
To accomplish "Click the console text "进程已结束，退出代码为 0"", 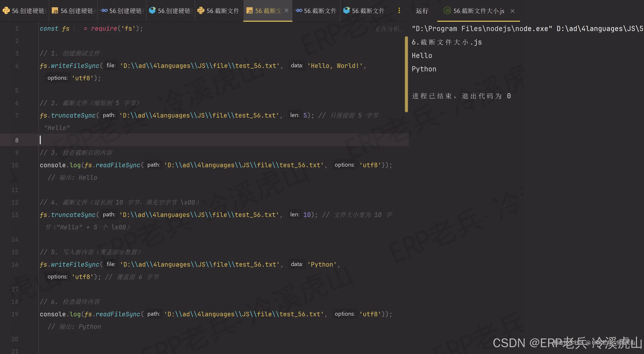I will (461, 96).
